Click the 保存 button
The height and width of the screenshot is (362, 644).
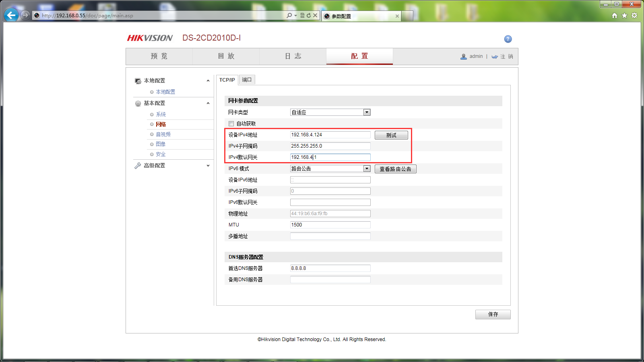493,314
